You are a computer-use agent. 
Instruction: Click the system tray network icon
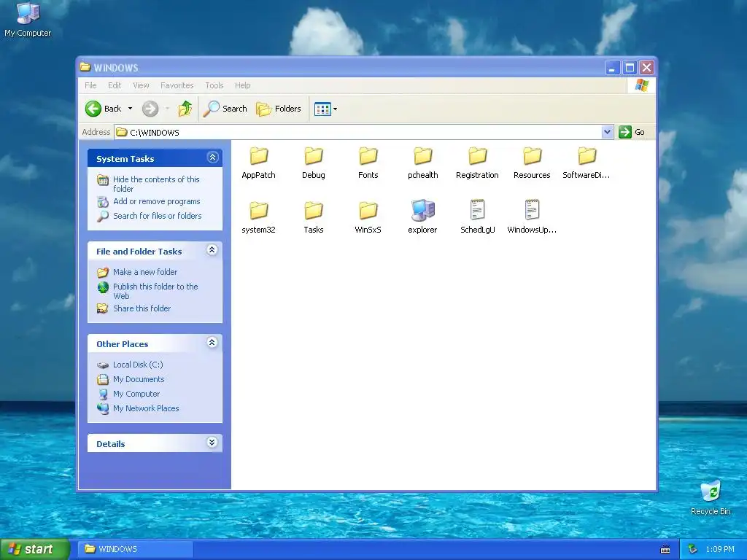click(x=693, y=550)
